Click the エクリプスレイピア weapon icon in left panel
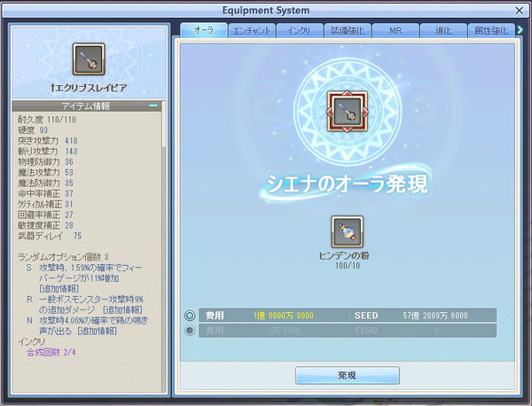The height and width of the screenshot is (406, 532). coord(88,59)
